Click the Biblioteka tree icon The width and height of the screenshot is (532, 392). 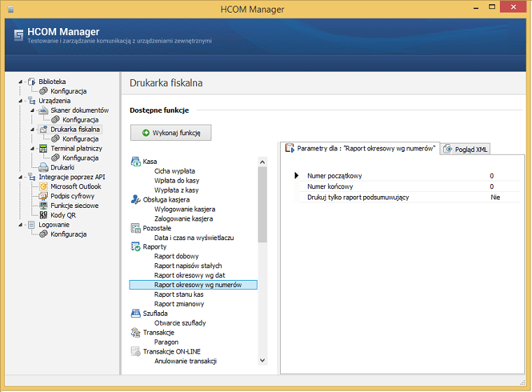click(31, 82)
